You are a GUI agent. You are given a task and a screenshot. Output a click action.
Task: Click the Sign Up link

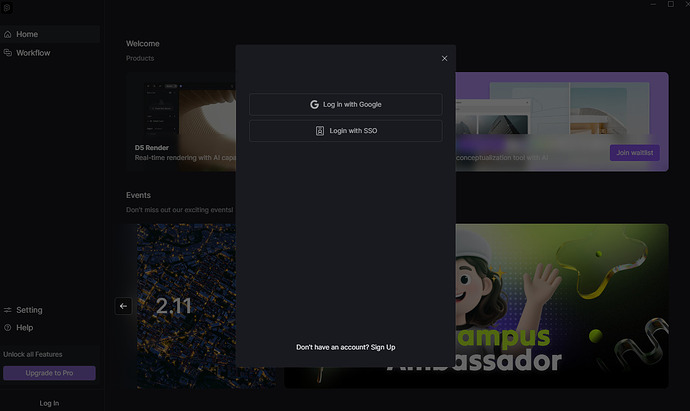tap(383, 347)
